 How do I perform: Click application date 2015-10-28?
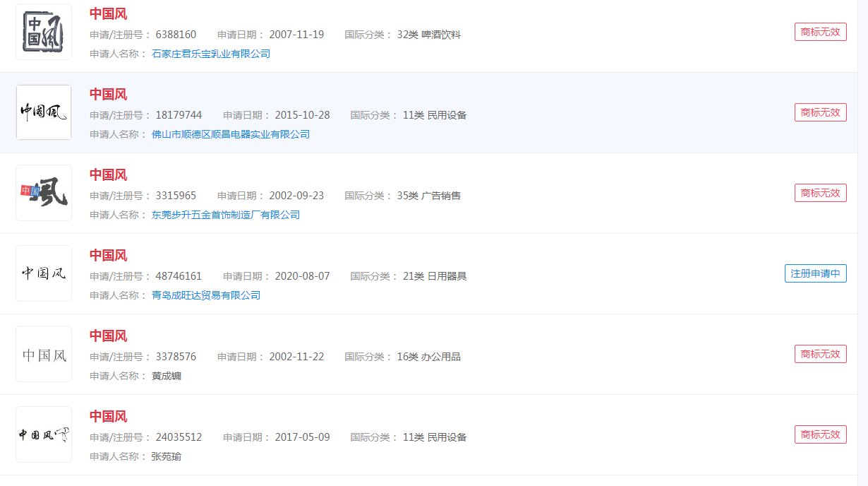302,115
